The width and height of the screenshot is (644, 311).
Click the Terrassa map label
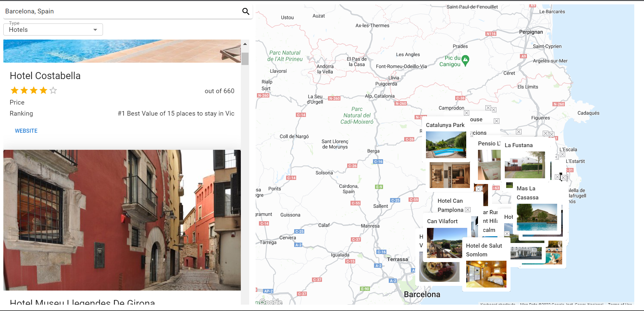[397, 259]
